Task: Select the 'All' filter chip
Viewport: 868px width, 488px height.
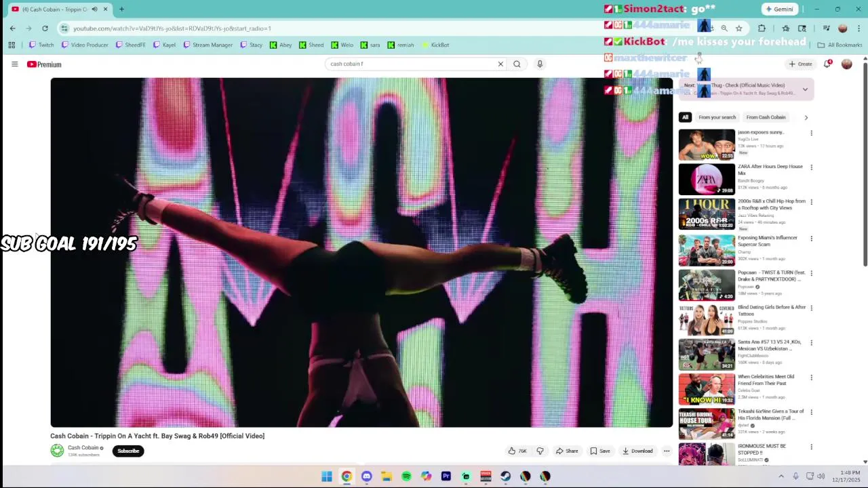Action: pos(685,117)
